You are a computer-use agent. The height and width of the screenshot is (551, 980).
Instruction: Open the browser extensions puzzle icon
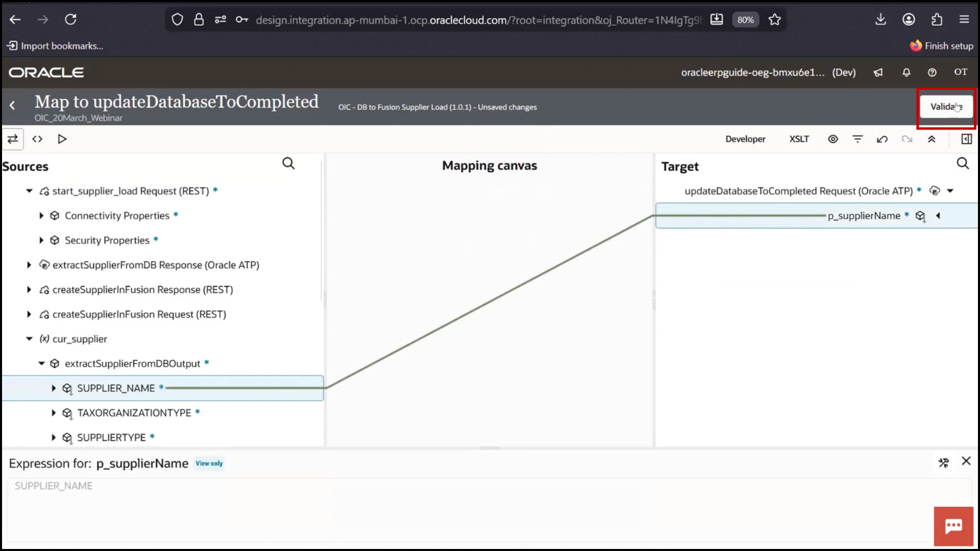936,19
